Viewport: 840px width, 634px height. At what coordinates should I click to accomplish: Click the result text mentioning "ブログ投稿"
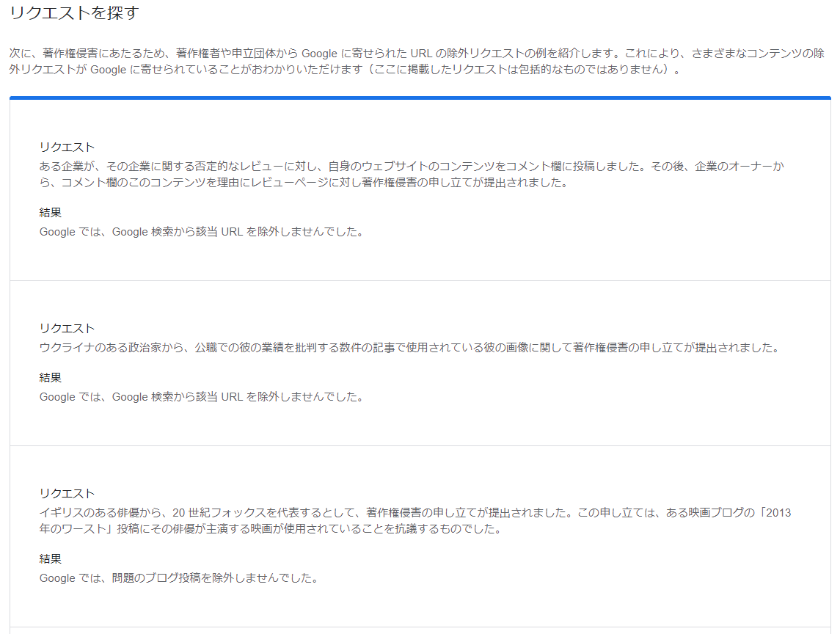pos(179,578)
